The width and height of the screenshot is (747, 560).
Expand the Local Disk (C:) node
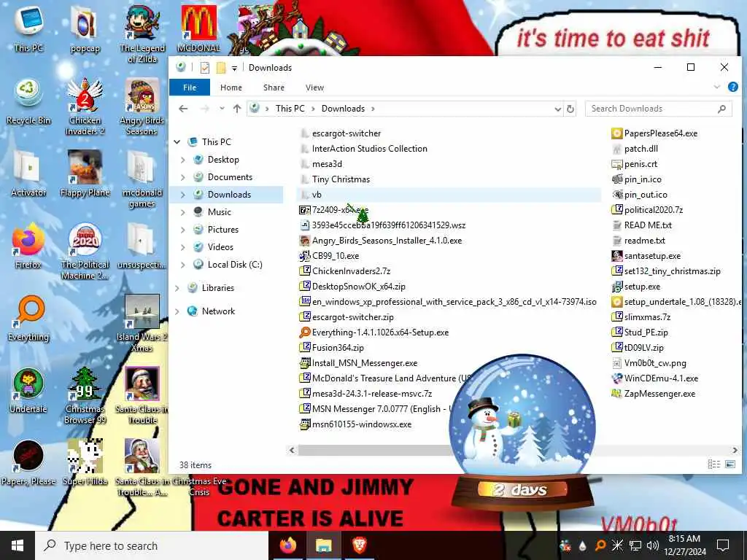tap(183, 265)
